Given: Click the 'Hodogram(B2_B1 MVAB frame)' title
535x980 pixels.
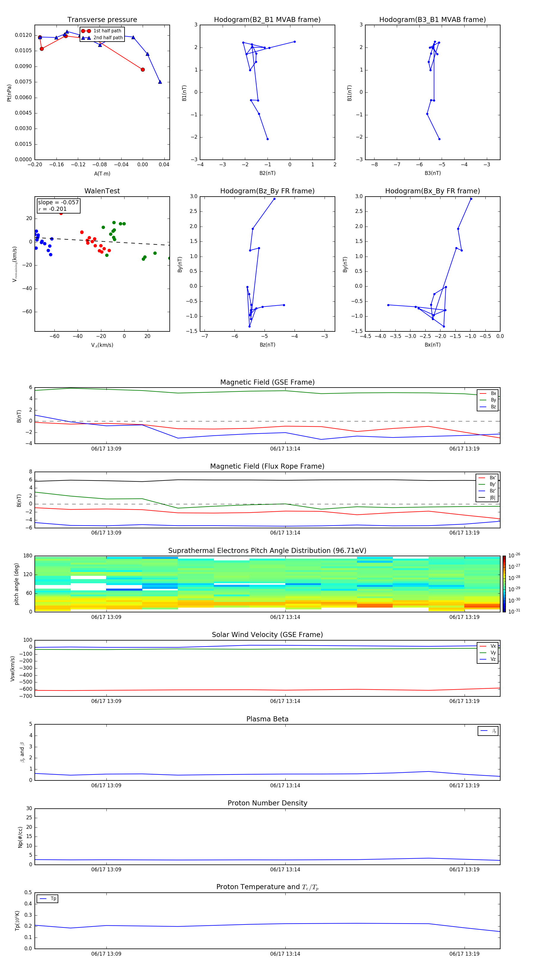Looking at the screenshot, I should 267,20.
